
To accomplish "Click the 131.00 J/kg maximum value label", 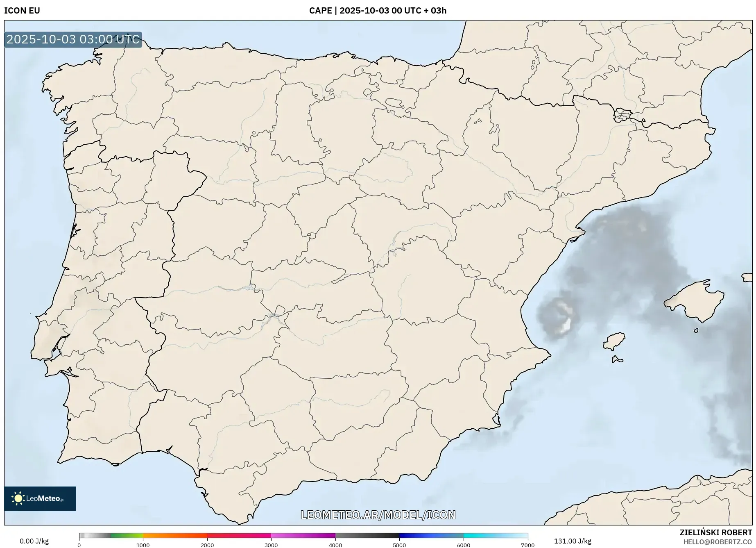I will pyautogui.click(x=573, y=541).
